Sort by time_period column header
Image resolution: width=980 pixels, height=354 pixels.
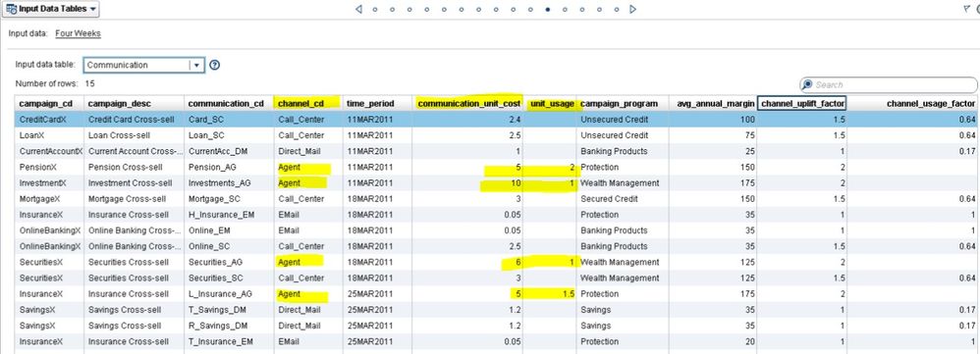click(x=377, y=103)
